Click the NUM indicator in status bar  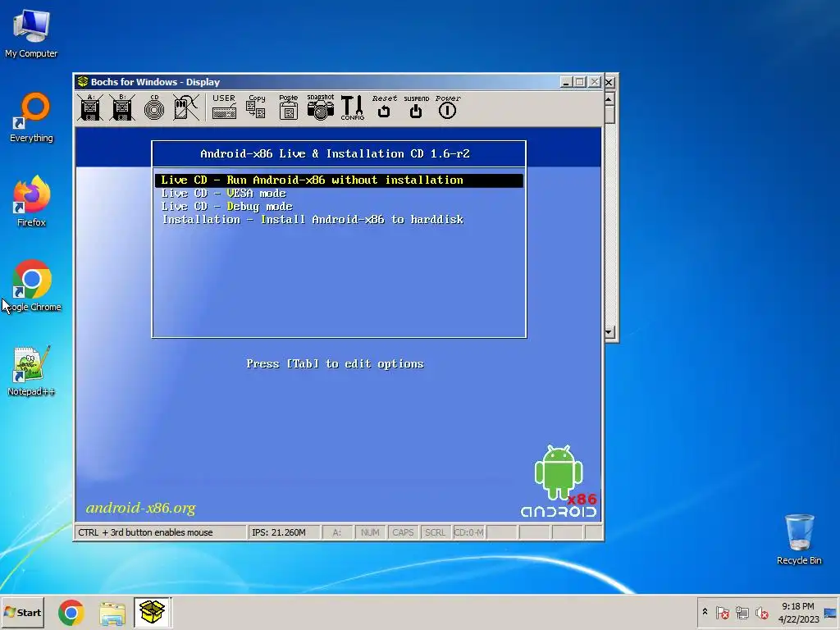(x=370, y=532)
